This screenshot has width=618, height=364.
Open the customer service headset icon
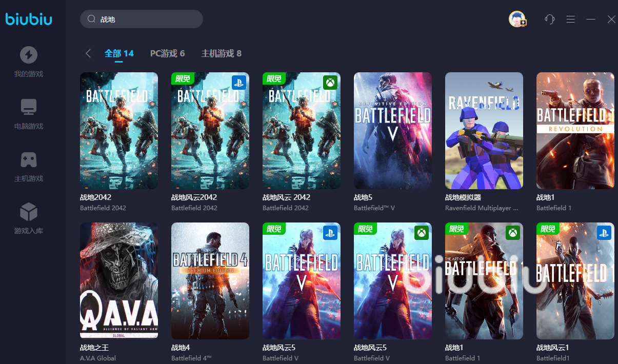(x=550, y=19)
